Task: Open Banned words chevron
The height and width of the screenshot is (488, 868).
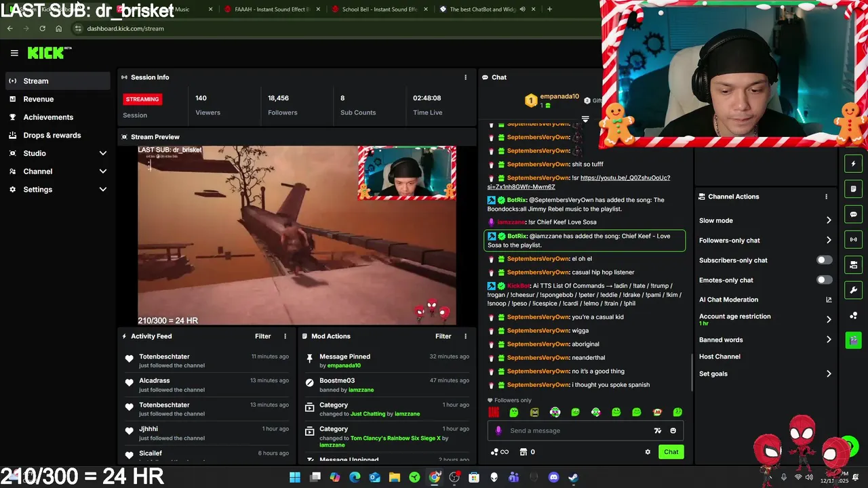Action: point(829,340)
